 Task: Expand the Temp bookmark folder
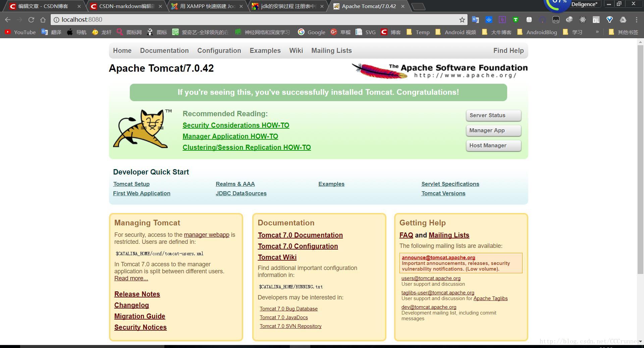click(418, 32)
